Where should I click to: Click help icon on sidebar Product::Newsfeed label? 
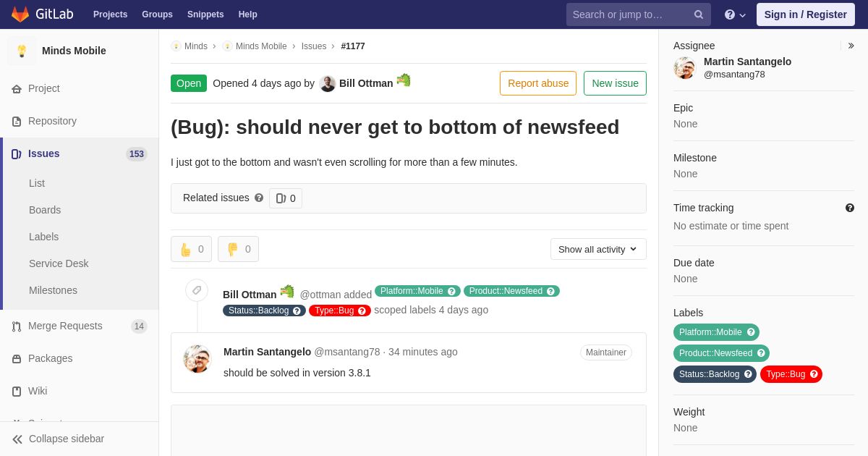pos(761,353)
